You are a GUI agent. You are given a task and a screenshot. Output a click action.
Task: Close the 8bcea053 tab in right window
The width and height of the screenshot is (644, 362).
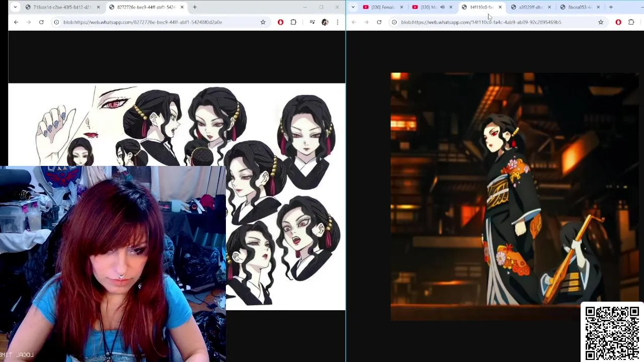click(598, 7)
